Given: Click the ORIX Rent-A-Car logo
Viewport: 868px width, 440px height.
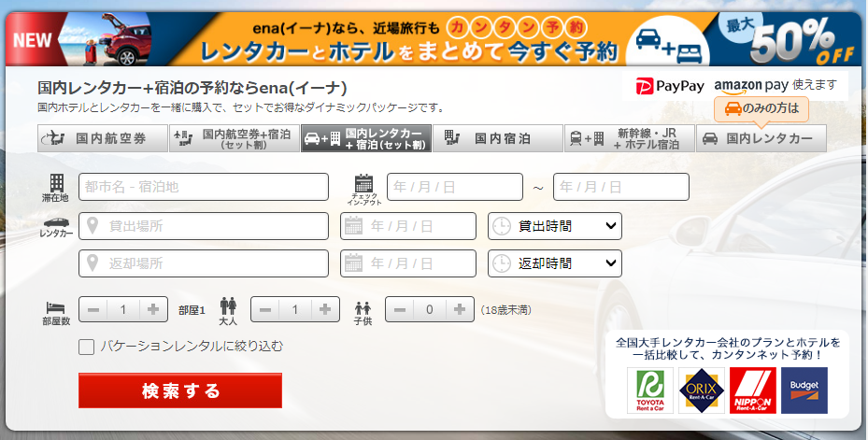Looking at the screenshot, I should click(x=701, y=390).
